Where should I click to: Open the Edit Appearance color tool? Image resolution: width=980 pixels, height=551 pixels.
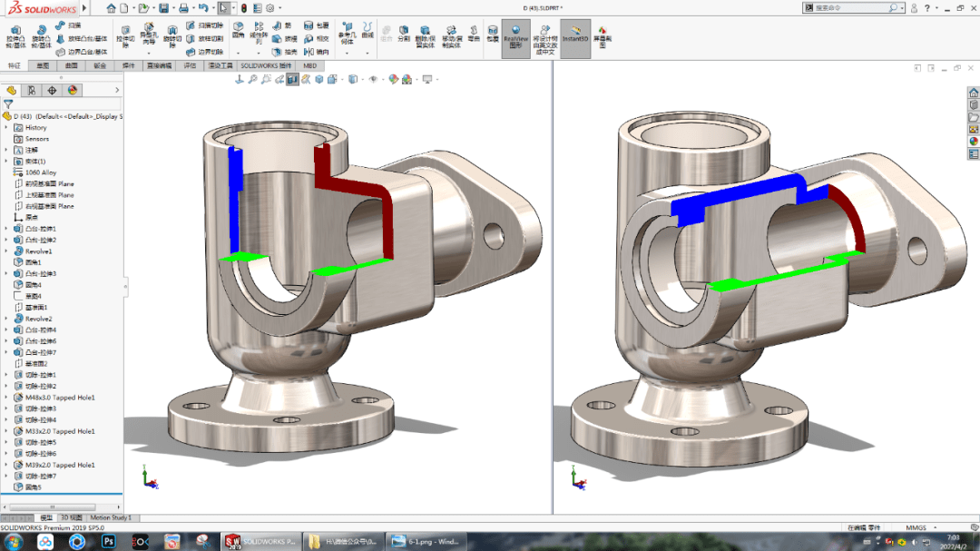(x=393, y=79)
